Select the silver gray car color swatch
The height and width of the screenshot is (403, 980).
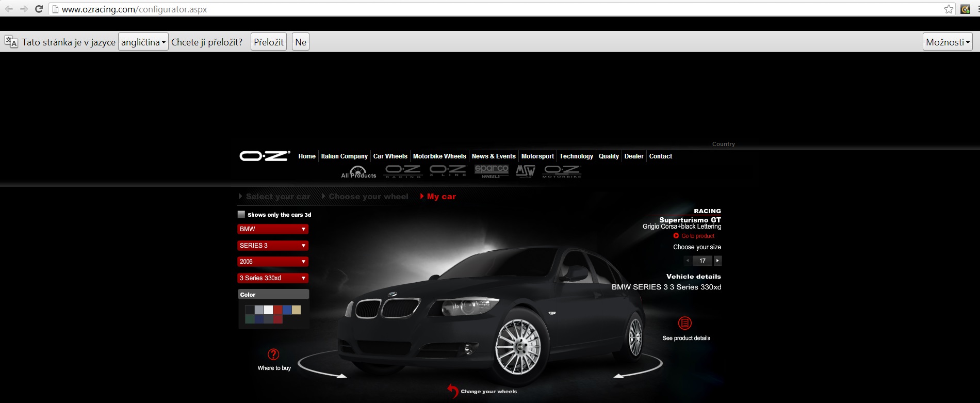pyautogui.click(x=259, y=310)
